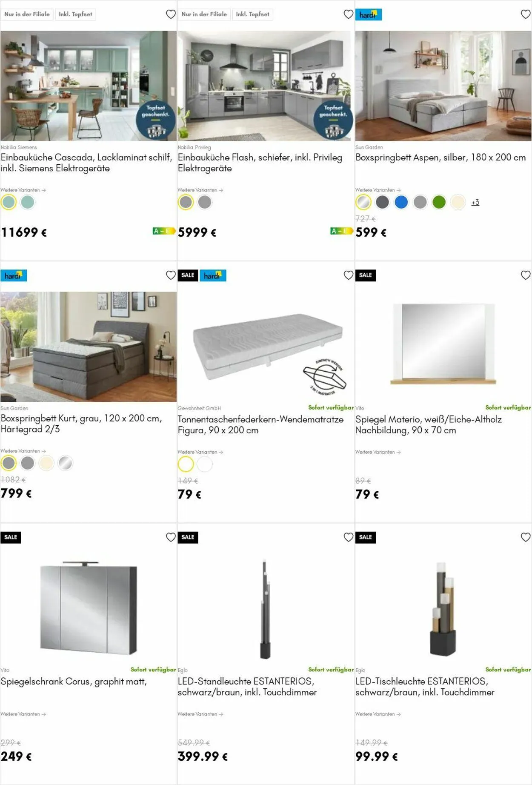532x785 pixels.
Task: Wishlist the Wendematratze Figura heart icon
Action: pos(348,275)
